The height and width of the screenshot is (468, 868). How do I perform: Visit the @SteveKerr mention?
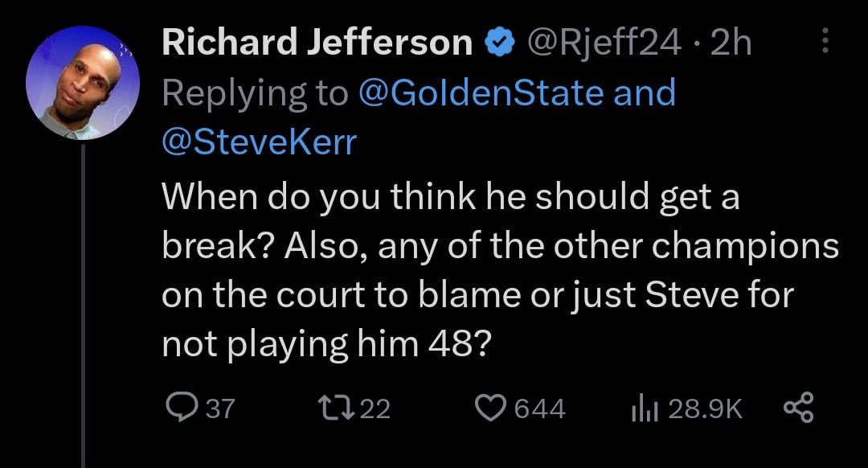260,142
